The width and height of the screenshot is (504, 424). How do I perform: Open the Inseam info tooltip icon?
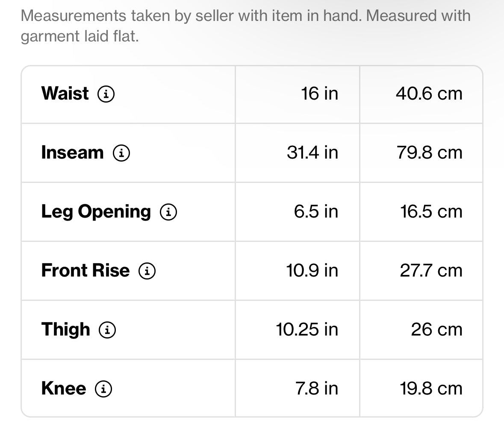pyautogui.click(x=121, y=153)
